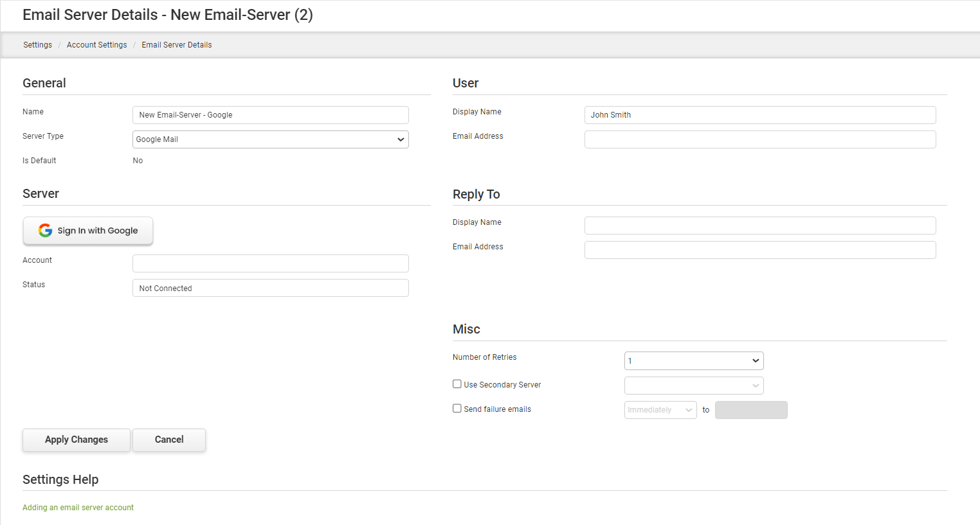
Task: Focus the Reply To Email Address field
Action: coord(760,250)
